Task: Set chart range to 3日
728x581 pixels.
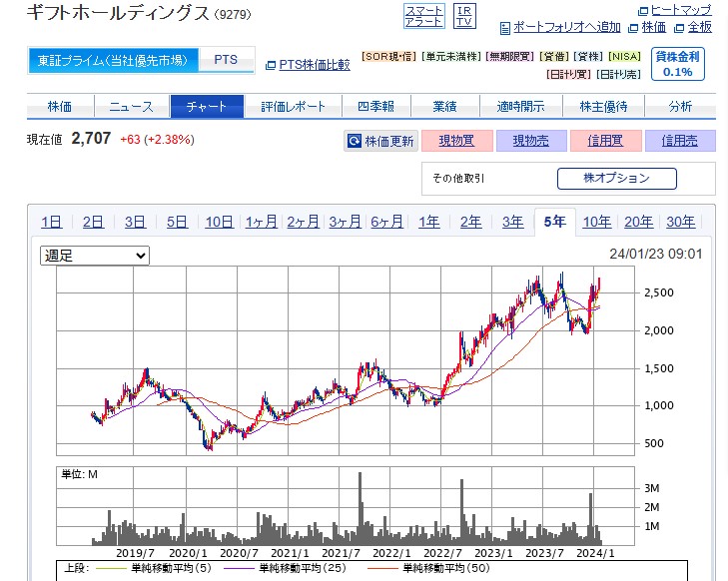Action: (x=135, y=222)
